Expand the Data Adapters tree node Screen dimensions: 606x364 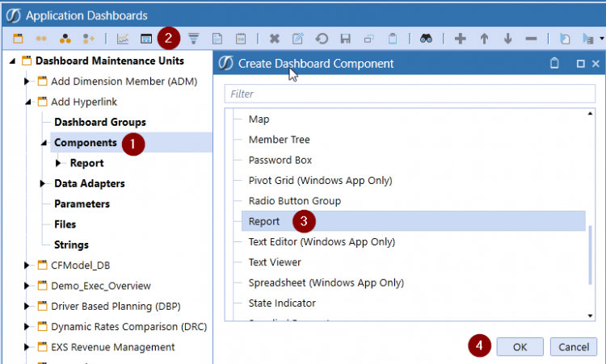pyautogui.click(x=44, y=184)
